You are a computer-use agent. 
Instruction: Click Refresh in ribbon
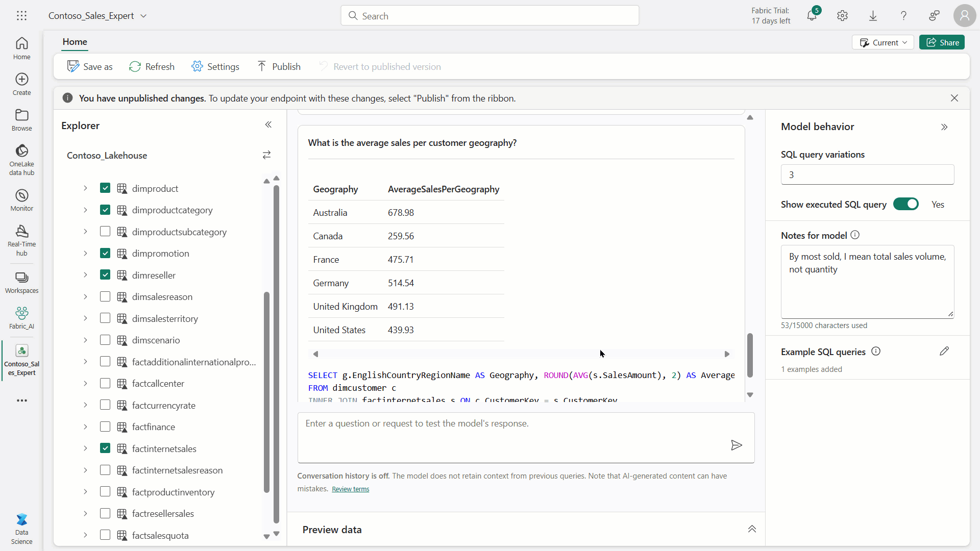(x=152, y=66)
